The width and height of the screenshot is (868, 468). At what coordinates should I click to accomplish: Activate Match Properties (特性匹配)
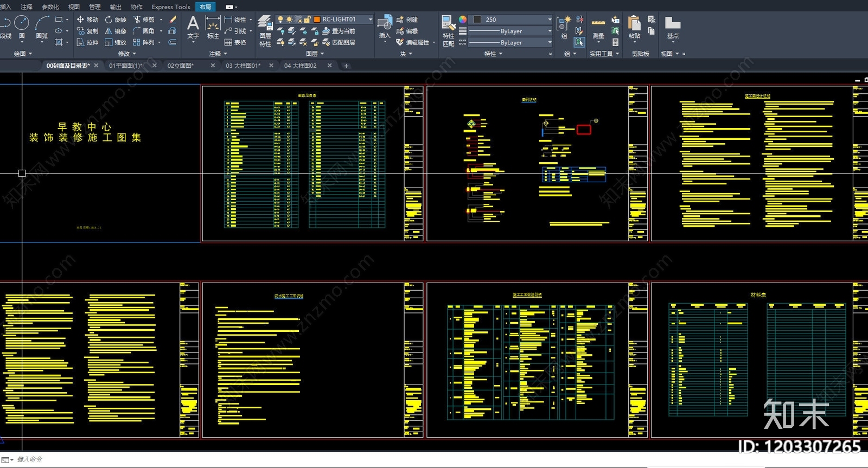[x=448, y=31]
